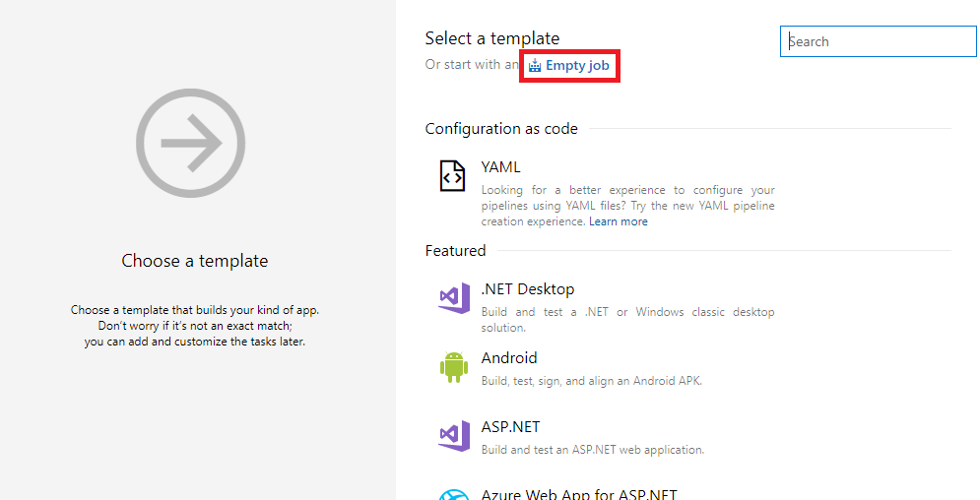Focus the Search template field
This screenshot has height=500, width=980.
point(879,41)
